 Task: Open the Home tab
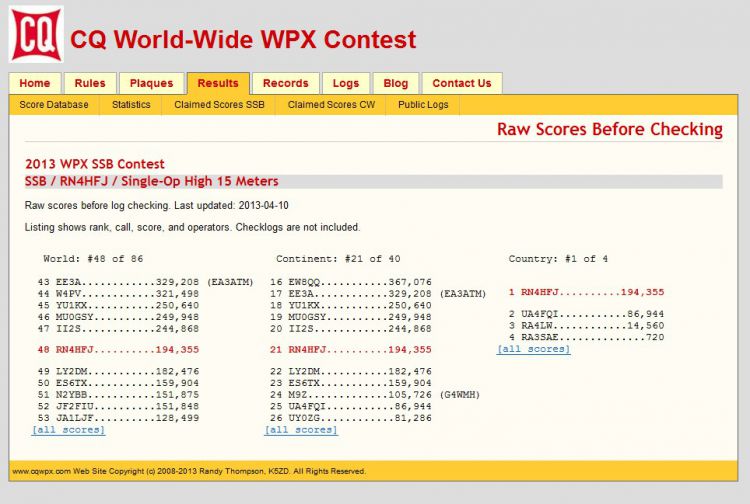pos(35,83)
